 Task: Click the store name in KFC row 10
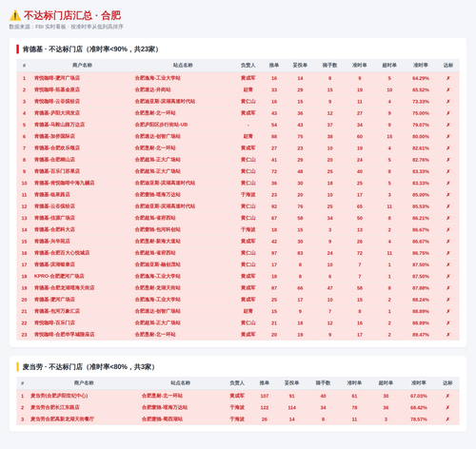click(64, 183)
